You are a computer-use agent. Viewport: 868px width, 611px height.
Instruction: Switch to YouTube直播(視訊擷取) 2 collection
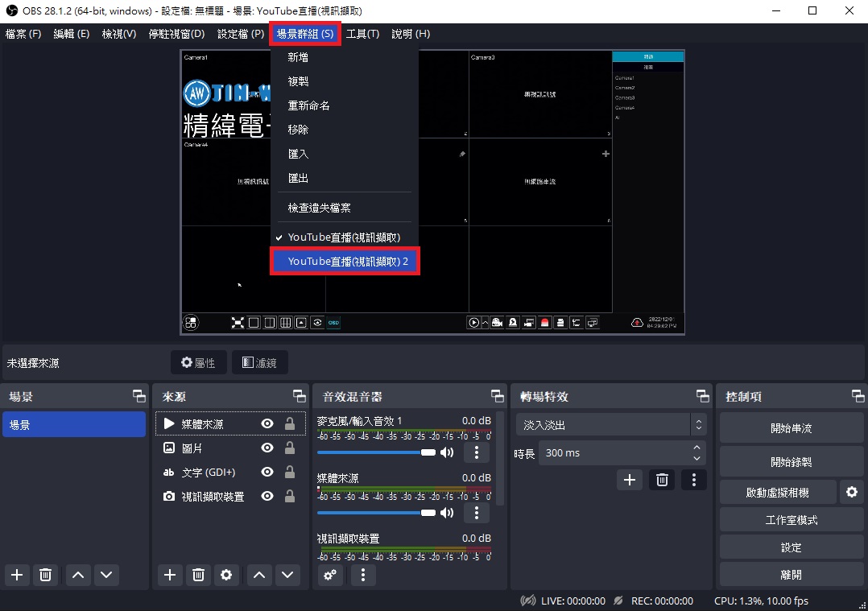(x=345, y=261)
